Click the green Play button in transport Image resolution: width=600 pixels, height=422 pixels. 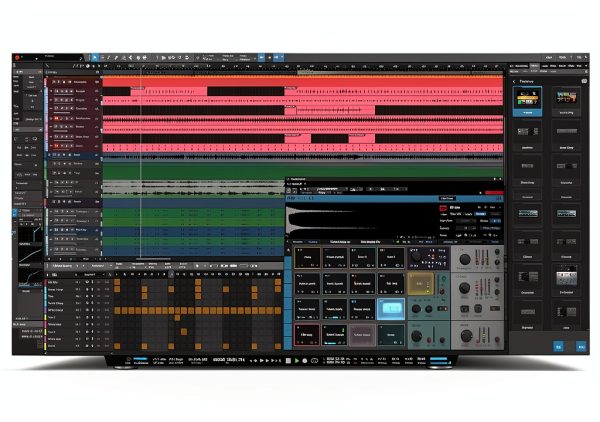[297, 360]
